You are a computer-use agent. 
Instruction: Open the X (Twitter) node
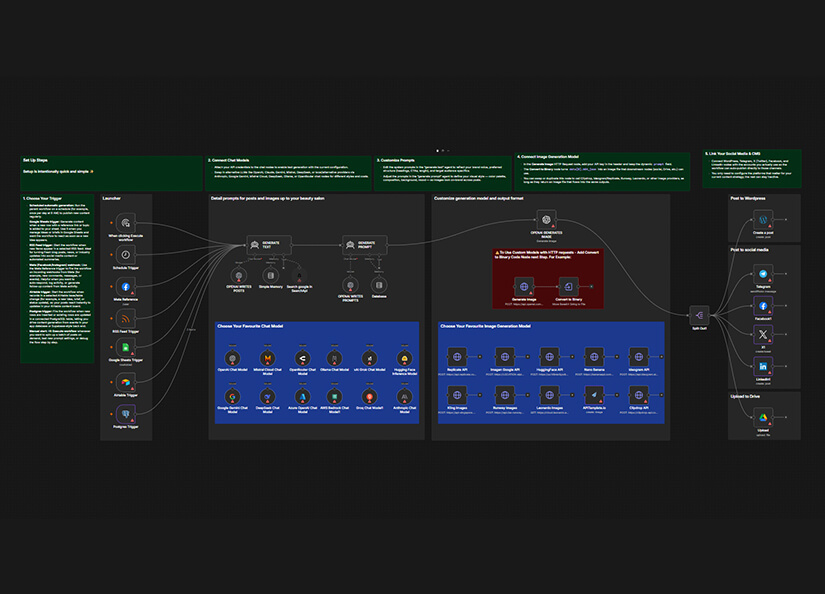pos(763,334)
